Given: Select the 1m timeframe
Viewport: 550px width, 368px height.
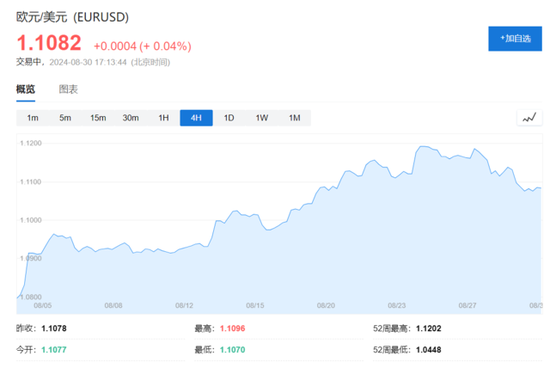Looking at the screenshot, I should (x=33, y=118).
